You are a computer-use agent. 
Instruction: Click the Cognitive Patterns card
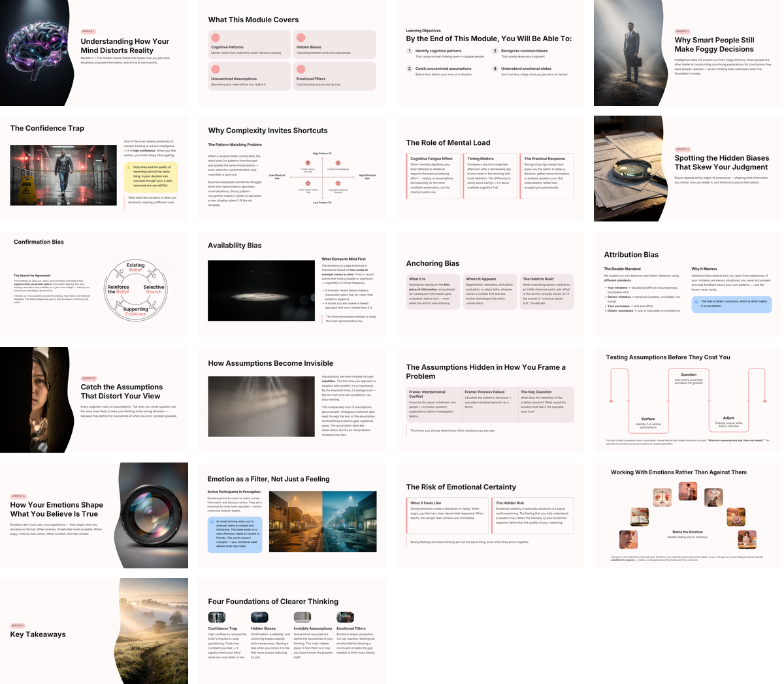(x=250, y=44)
